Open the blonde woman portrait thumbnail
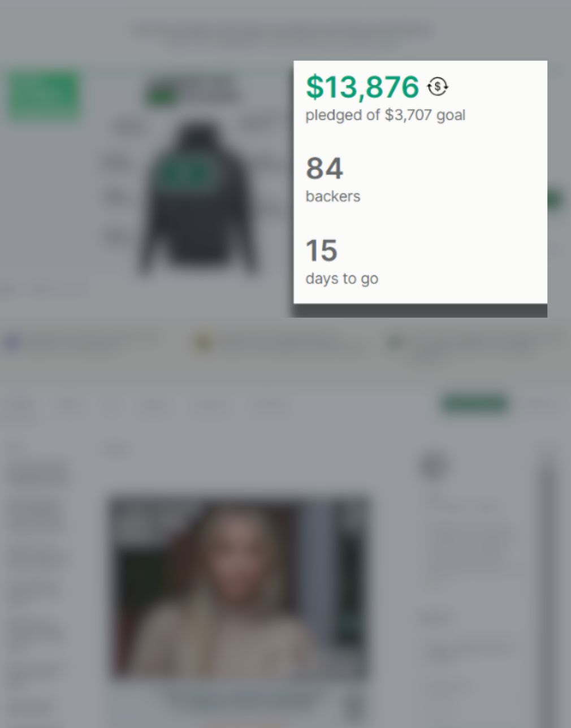 pos(240,587)
